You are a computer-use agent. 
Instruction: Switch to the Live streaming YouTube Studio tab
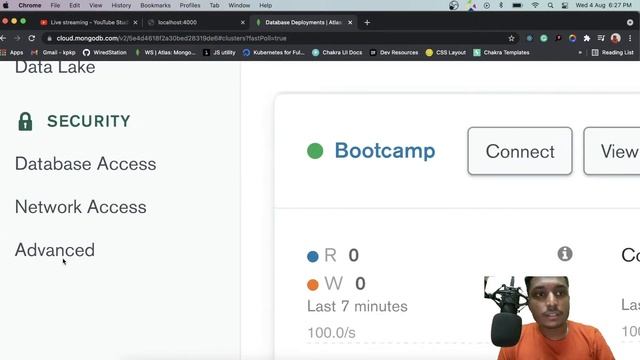(89, 22)
